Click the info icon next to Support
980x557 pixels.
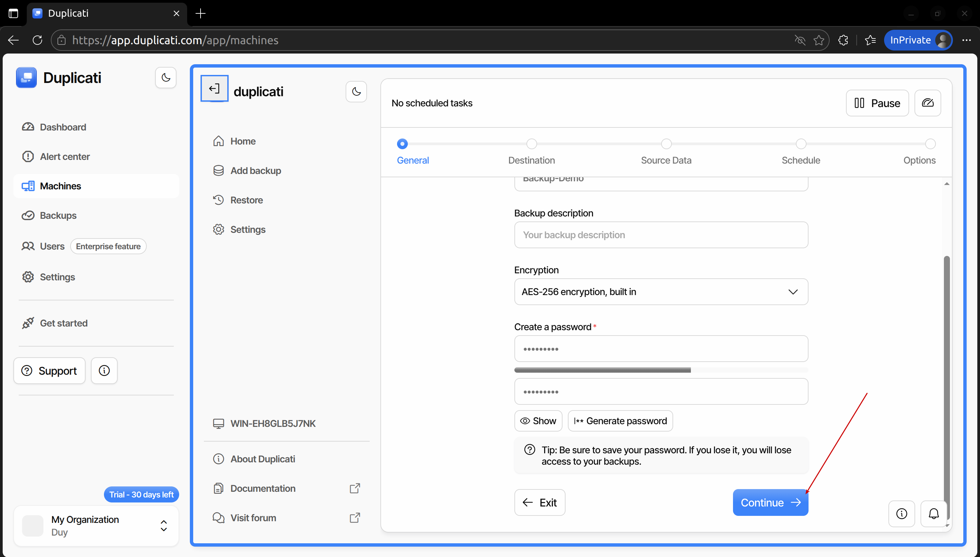[x=104, y=370]
